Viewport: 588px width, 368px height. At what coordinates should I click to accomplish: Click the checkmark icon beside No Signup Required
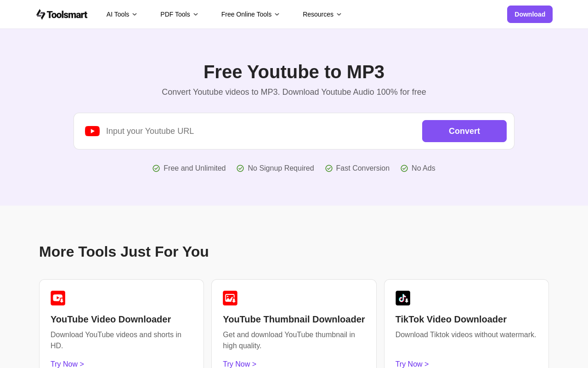coord(240,168)
